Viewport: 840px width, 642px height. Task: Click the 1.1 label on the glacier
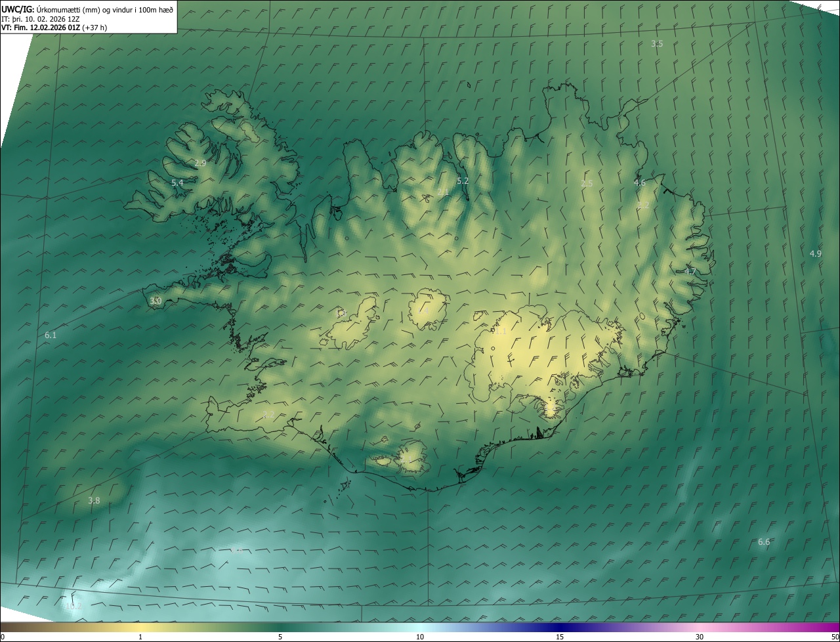pos(501,332)
